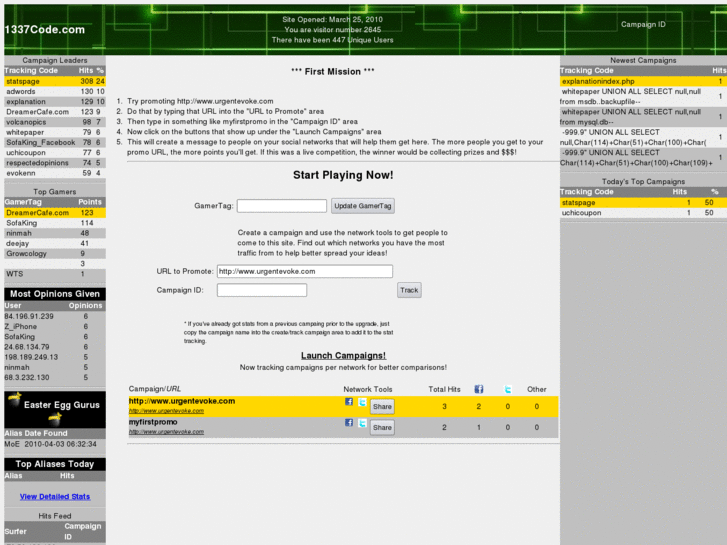Select explanationindex.php in Newest Campaigns

coord(643,81)
